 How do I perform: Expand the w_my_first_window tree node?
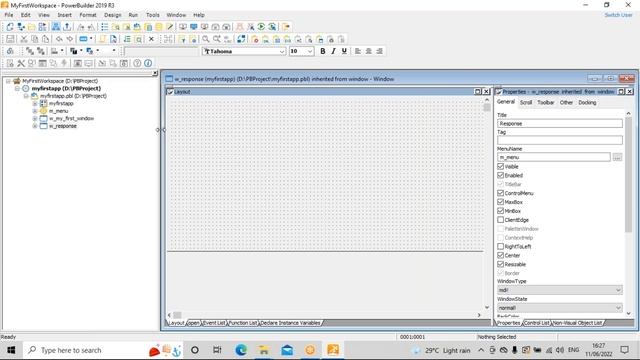click(x=35, y=119)
